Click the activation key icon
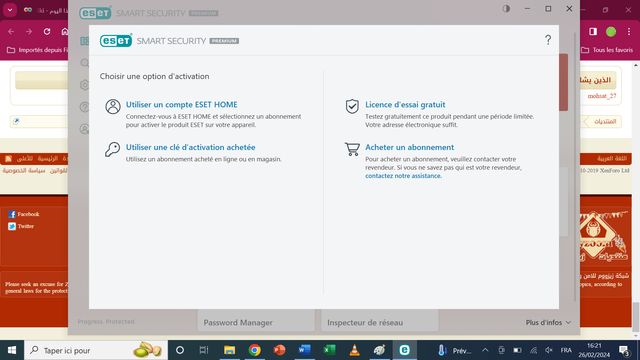 (x=113, y=149)
